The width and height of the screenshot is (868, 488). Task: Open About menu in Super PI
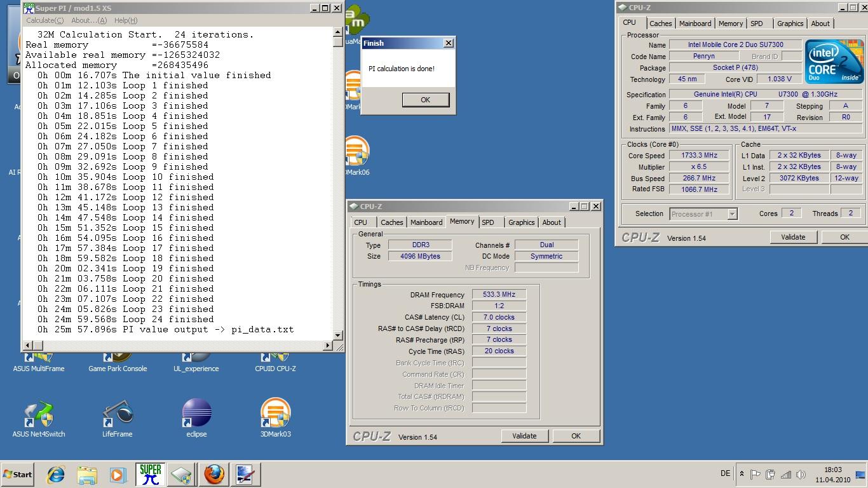[x=89, y=20]
